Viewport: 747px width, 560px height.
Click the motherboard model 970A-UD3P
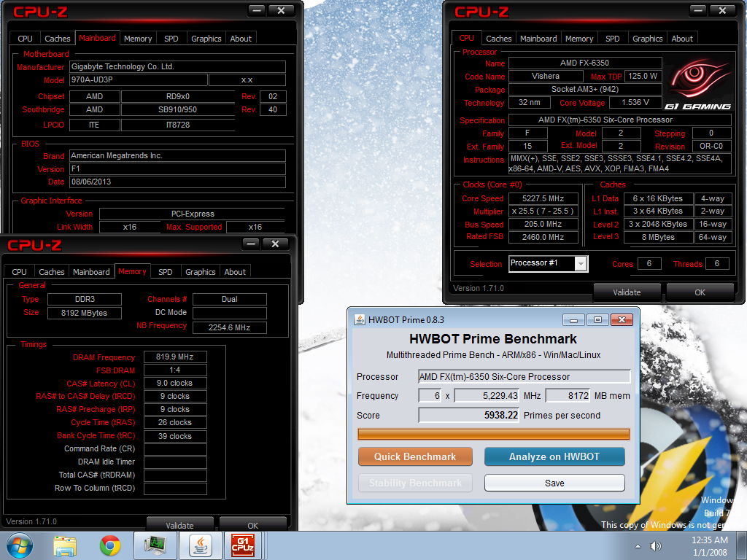click(138, 80)
